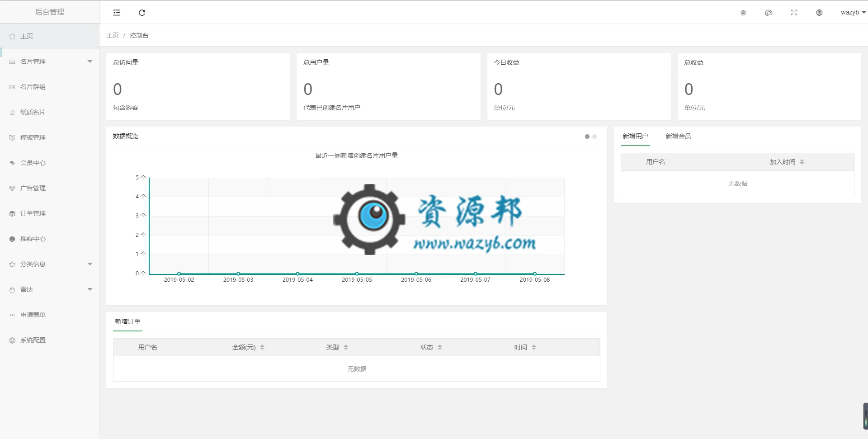This screenshot has width=868, height=439.
Task: Collapse the sidebar with the menu icon
Action: coord(117,13)
